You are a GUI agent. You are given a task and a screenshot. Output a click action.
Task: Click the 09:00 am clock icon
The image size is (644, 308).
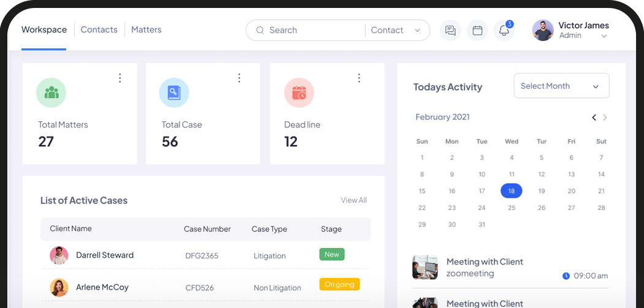tap(566, 276)
